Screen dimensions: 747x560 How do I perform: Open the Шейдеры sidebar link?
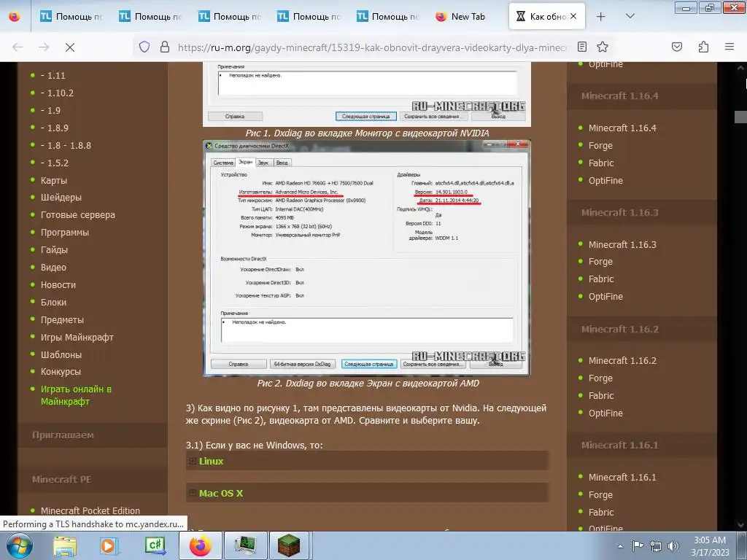pos(61,197)
